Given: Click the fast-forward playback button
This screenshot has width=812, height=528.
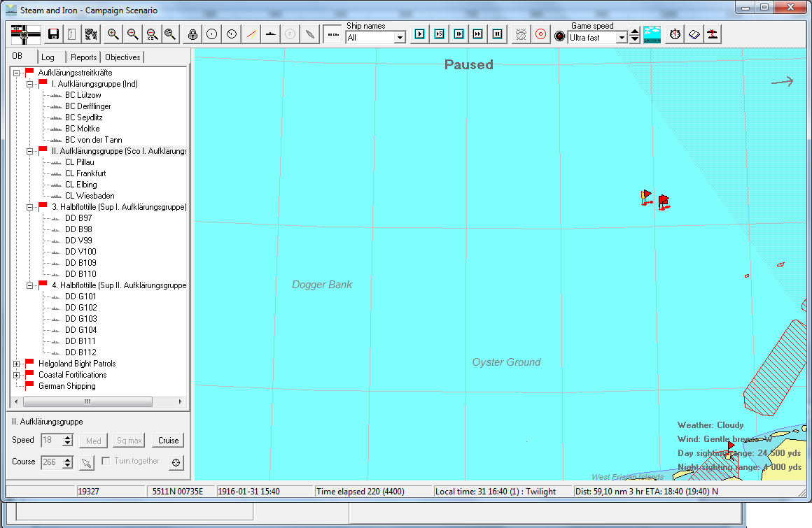Looking at the screenshot, I should click(478, 34).
